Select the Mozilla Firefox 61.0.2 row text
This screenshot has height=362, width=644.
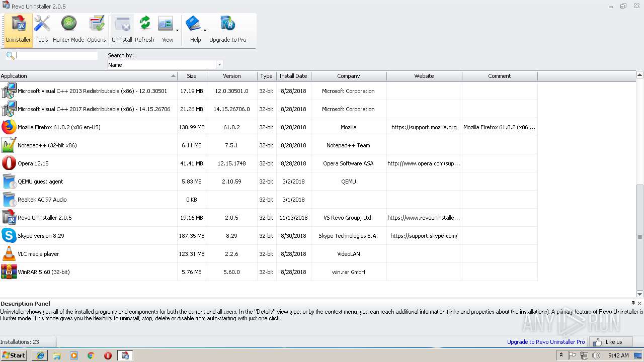pos(59,127)
